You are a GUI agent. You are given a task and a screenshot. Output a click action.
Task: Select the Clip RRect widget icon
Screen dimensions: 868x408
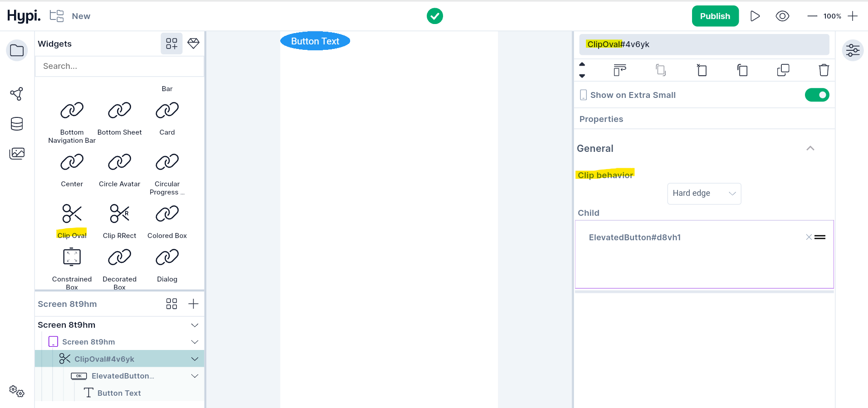(x=119, y=214)
